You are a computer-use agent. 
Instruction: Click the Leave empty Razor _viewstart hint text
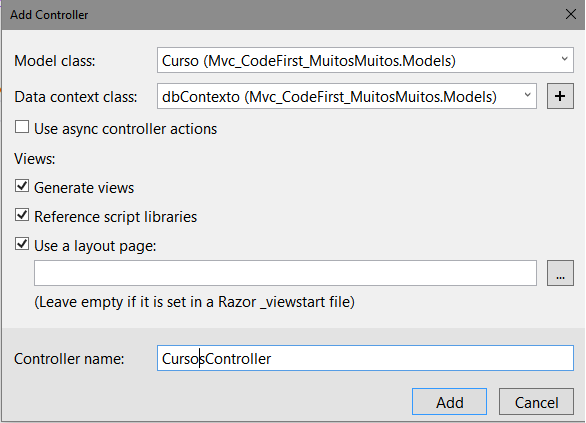pos(194,302)
